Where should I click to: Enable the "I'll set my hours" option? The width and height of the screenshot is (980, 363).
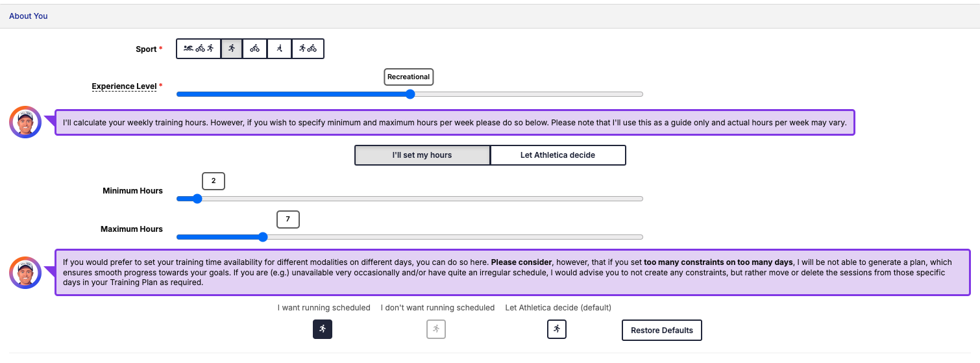[422, 155]
